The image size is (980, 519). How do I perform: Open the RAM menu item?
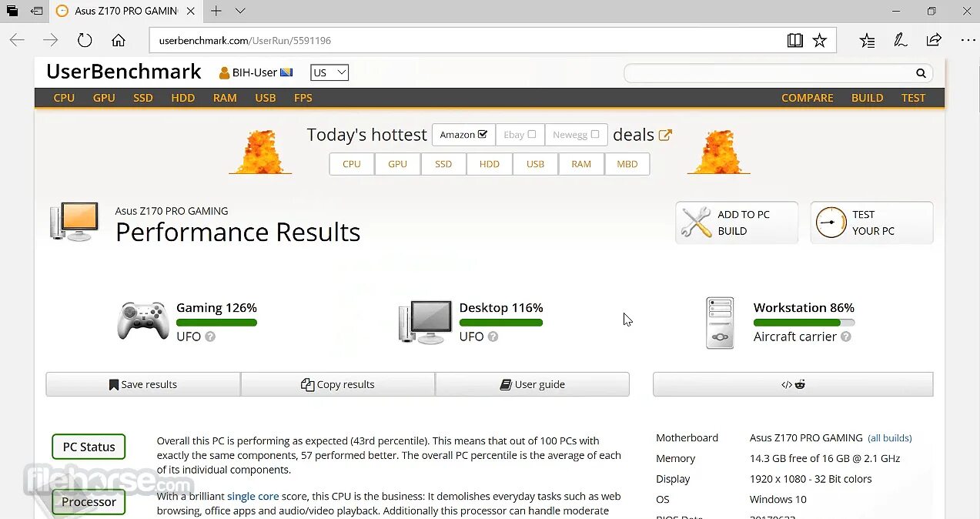click(x=225, y=98)
